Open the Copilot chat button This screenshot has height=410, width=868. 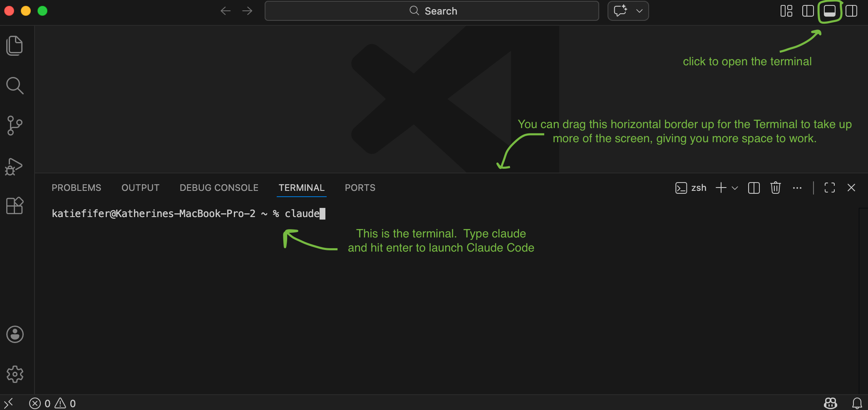[x=620, y=11]
